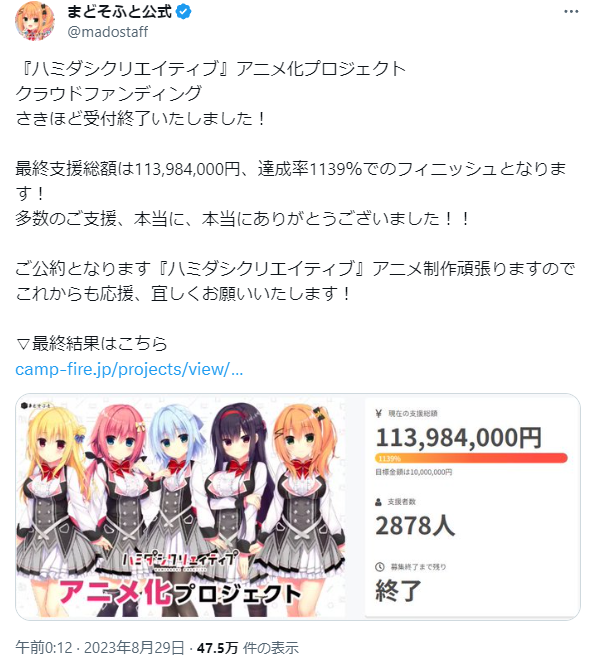
Task: Click the まどそふと logo in the banner corner
Action: (x=35, y=405)
